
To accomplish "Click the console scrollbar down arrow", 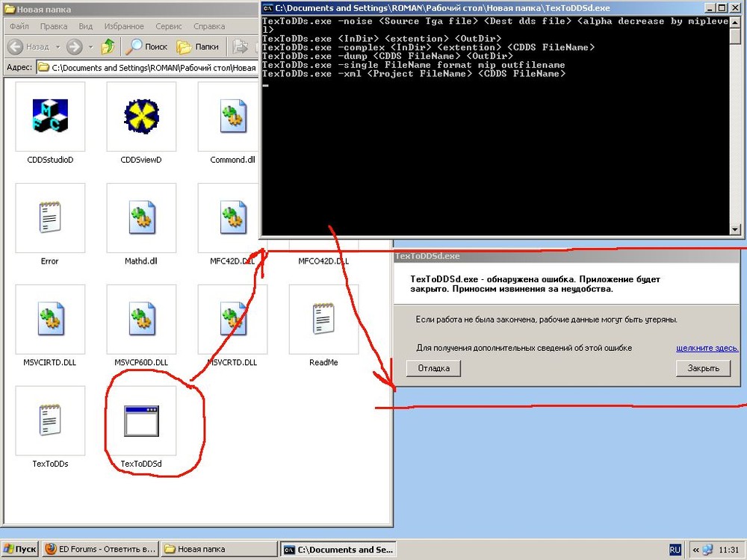I will pyautogui.click(x=734, y=229).
